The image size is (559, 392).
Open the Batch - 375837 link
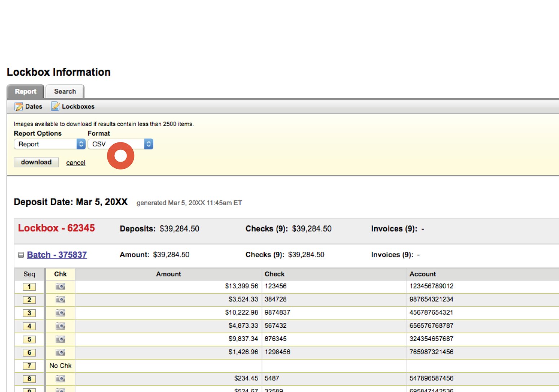pyautogui.click(x=57, y=255)
